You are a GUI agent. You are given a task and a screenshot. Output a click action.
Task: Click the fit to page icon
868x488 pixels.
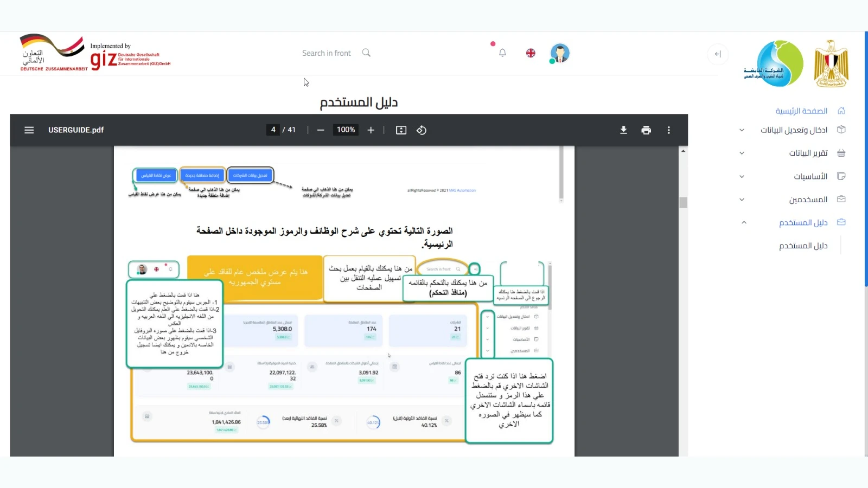[401, 130]
